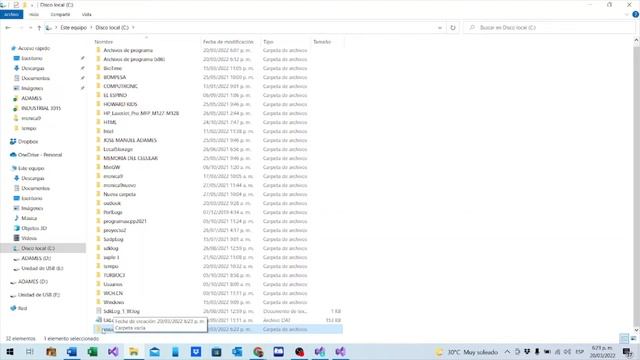Viewport: 640px width, 360px height.
Task: Open Dropbox in navigation pane
Action: [x=28, y=141]
